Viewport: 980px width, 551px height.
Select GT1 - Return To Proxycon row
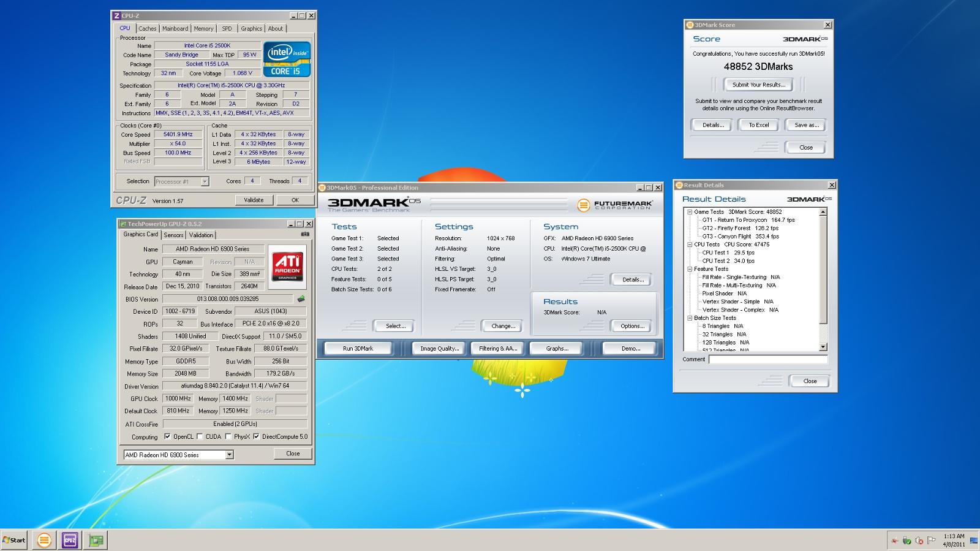[x=748, y=220]
